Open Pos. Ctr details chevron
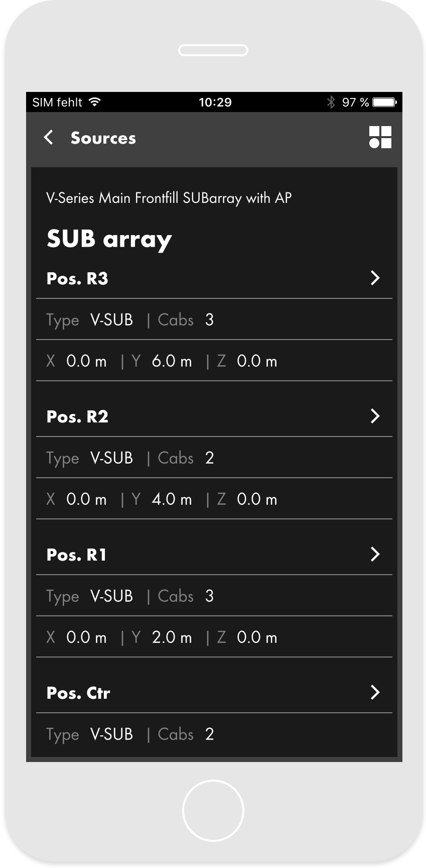Image resolution: width=426 pixels, height=868 pixels. pos(375,692)
